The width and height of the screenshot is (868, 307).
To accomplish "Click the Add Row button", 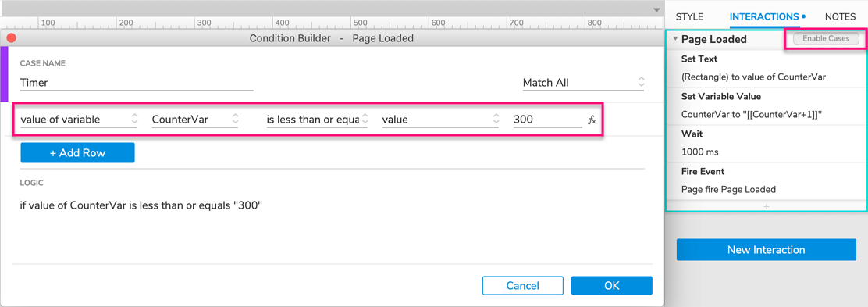I will pos(77,153).
